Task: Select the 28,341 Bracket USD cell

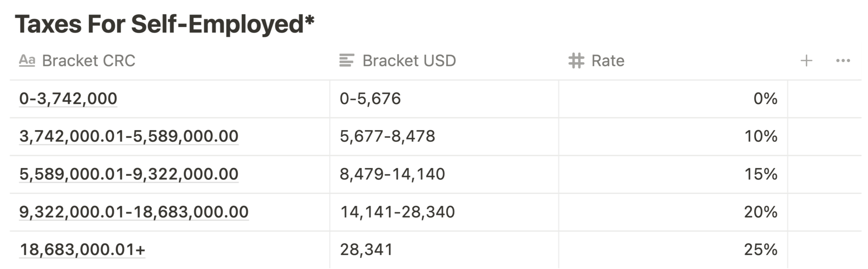Action: pyautogui.click(x=444, y=250)
